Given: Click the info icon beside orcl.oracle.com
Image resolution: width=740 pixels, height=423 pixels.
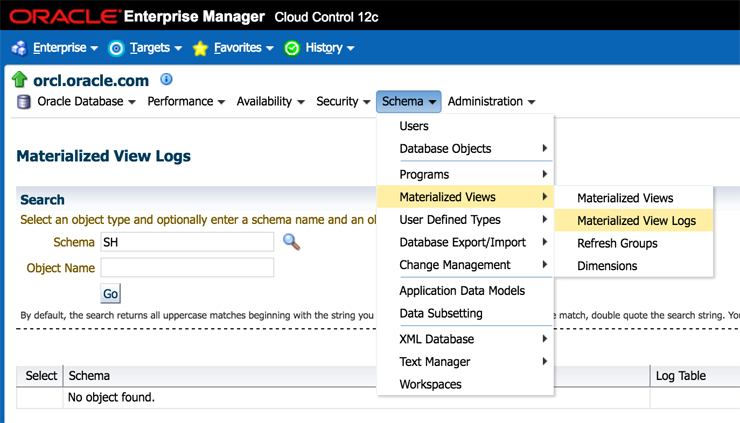Looking at the screenshot, I should coord(166,80).
